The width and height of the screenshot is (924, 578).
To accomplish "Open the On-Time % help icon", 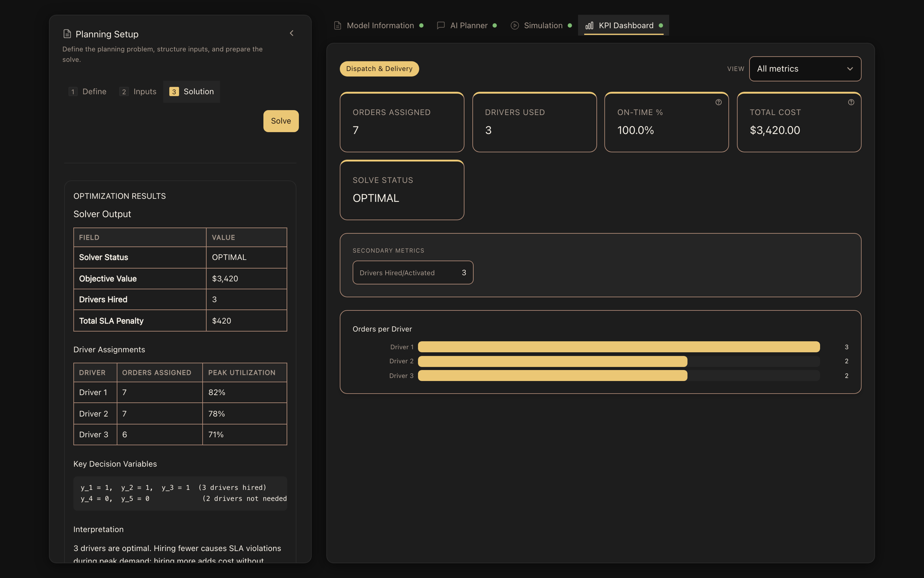I will [x=719, y=102].
